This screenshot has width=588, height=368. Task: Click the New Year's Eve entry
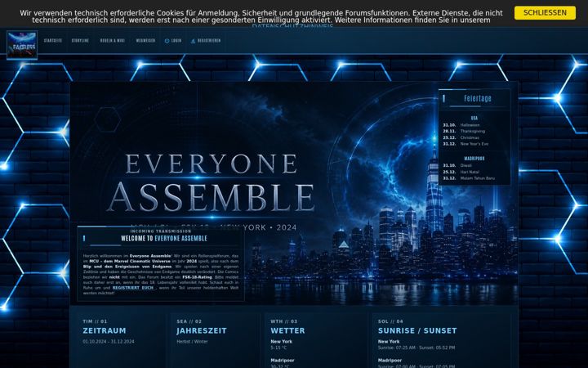[474, 144]
